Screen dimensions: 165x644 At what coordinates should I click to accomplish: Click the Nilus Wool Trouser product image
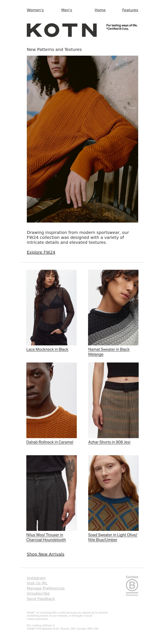tap(51, 493)
